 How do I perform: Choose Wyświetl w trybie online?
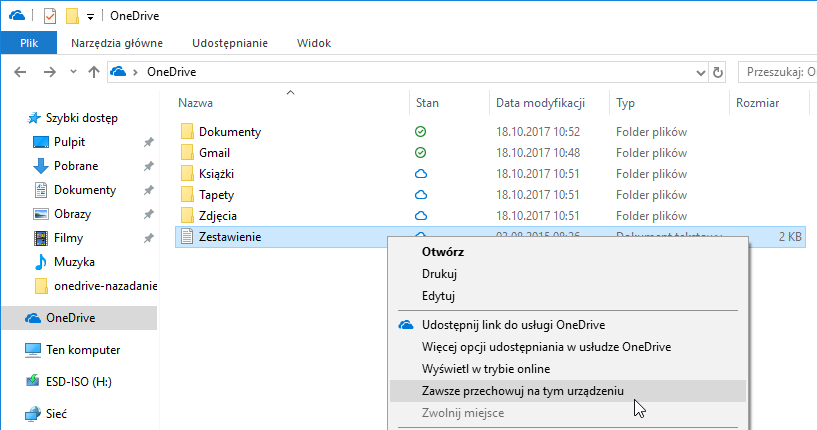[568, 369]
